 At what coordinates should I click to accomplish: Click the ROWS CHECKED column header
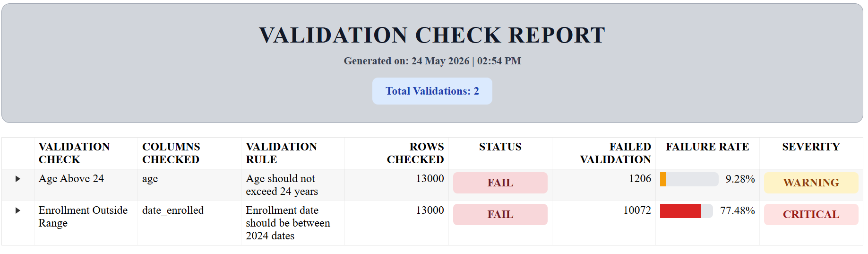click(x=415, y=153)
